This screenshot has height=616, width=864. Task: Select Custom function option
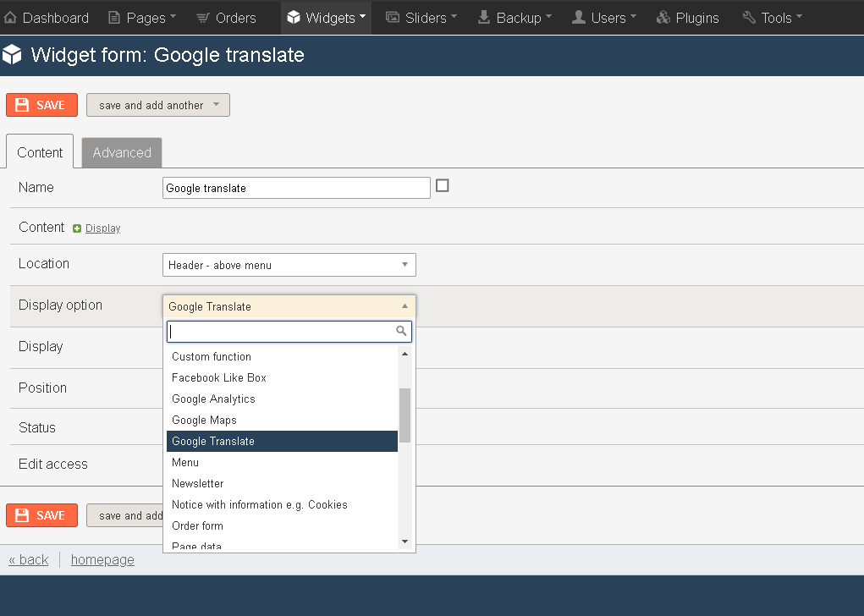tap(282, 356)
